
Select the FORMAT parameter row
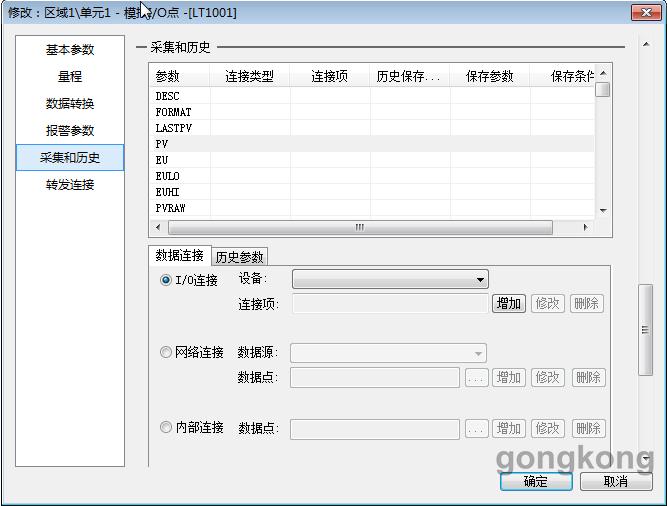tap(372, 112)
